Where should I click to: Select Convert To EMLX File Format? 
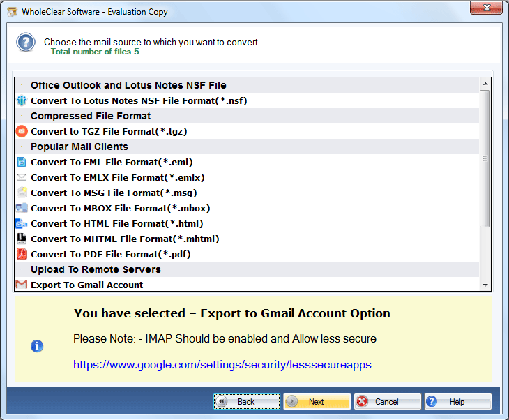click(x=247, y=177)
